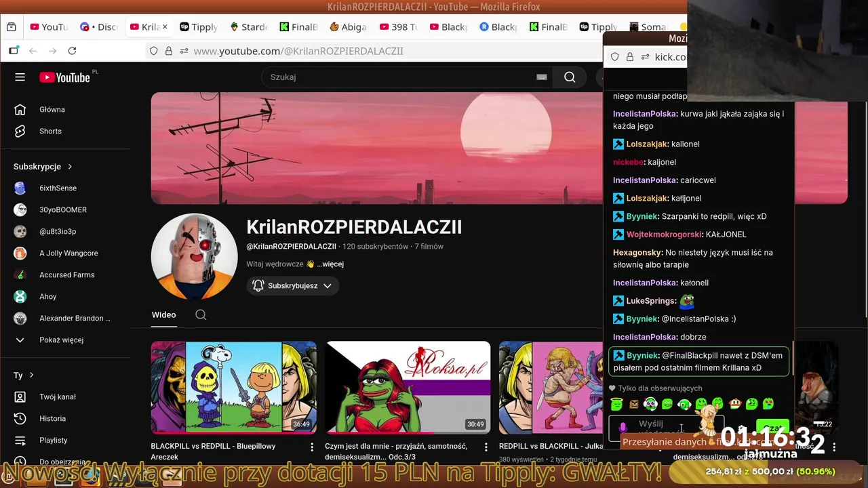Image resolution: width=868 pixels, height=488 pixels.
Task: Click the Wyślij wiadomość chat input
Action: (x=668, y=428)
